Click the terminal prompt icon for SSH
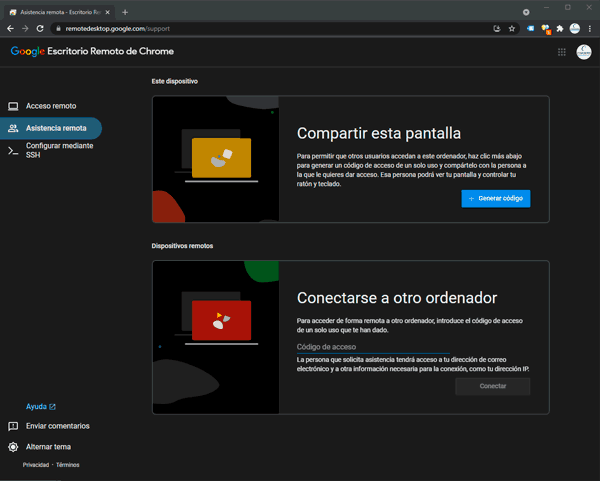Viewport: 600px width, 481px height. [x=13, y=151]
